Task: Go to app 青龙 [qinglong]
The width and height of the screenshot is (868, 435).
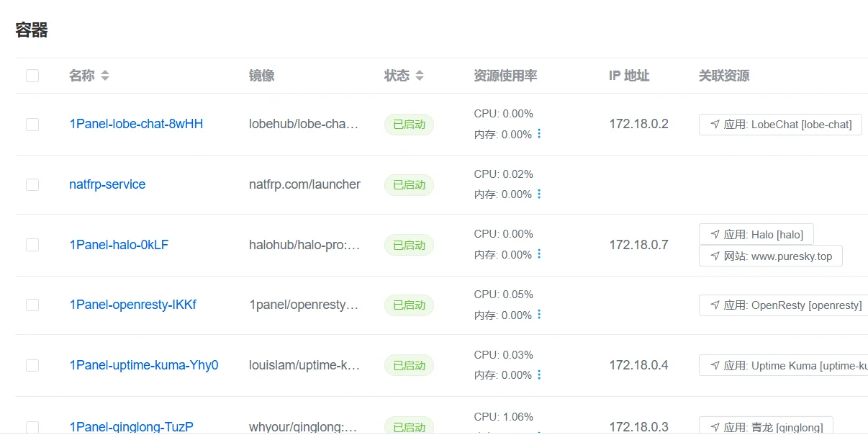Action: (766, 426)
